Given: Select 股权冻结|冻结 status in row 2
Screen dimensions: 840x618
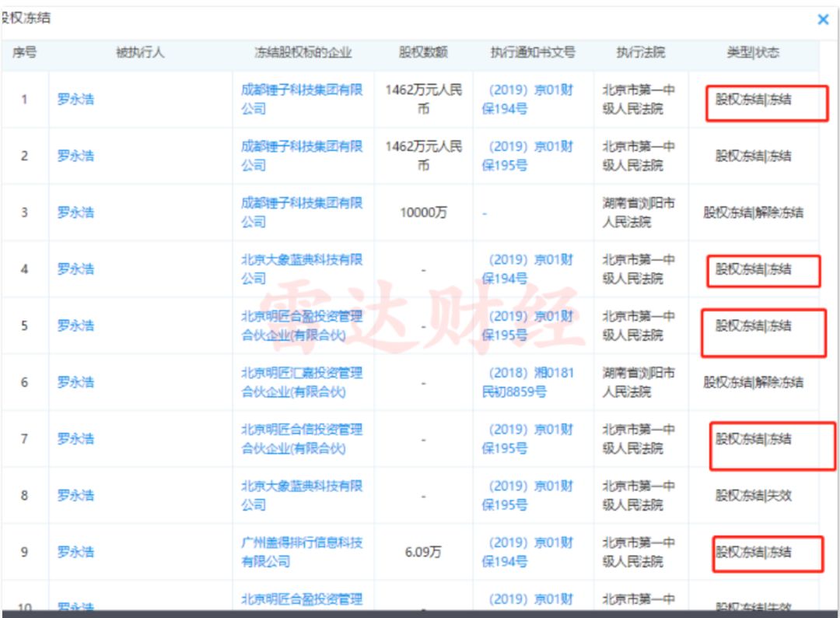Looking at the screenshot, I should coord(753,156).
